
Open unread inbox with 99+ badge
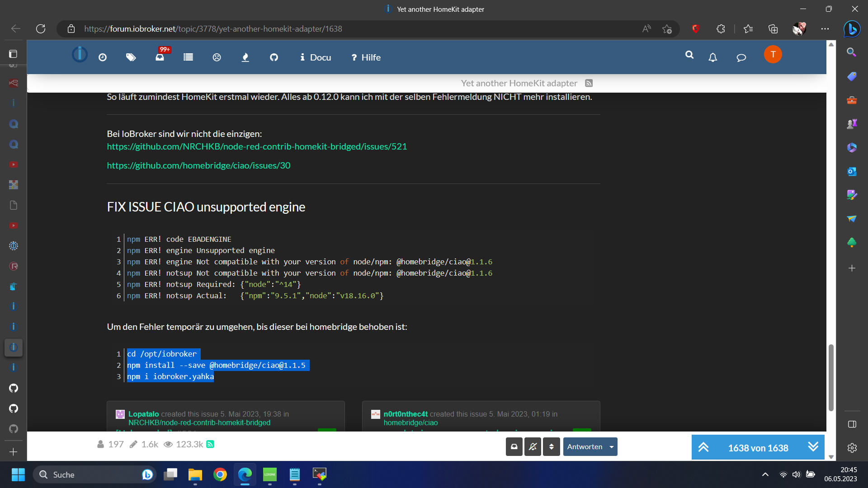tap(160, 57)
